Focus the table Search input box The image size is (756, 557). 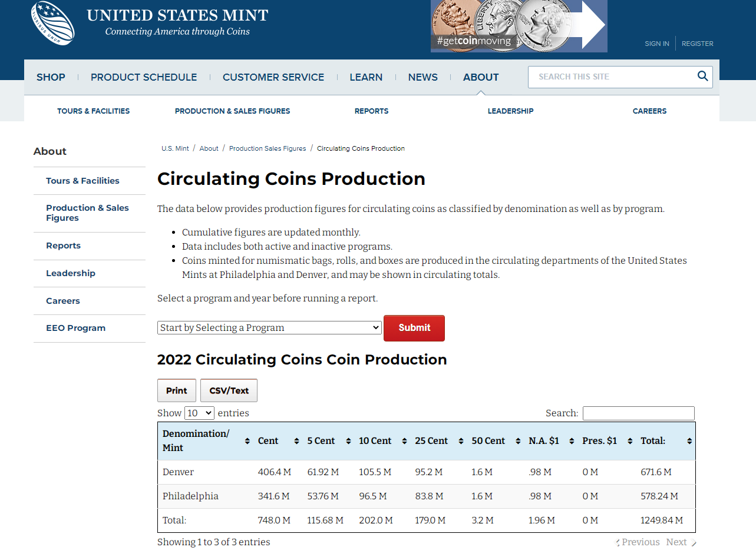pos(639,413)
